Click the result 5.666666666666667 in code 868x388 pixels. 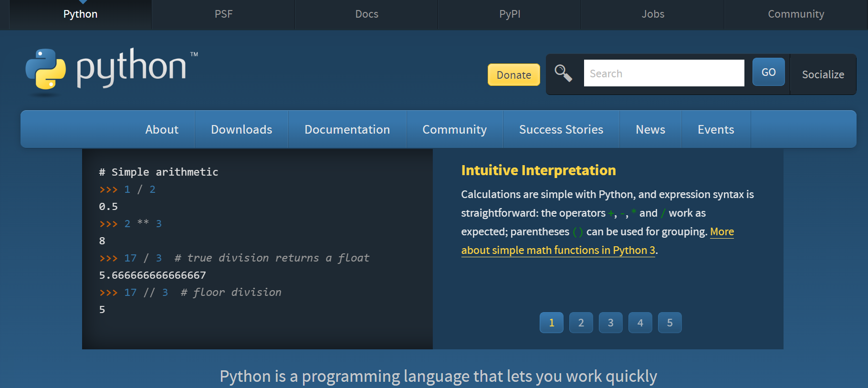(x=153, y=275)
